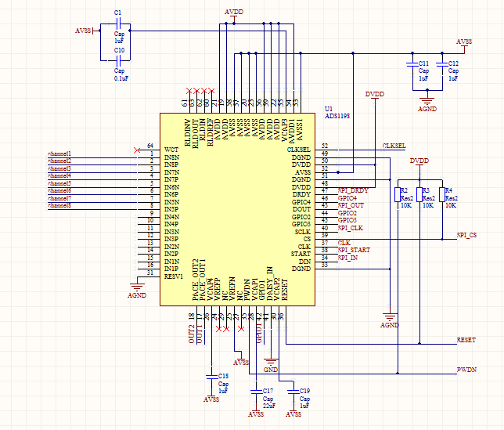Click the channel4 net label
The image size is (504, 430).
point(59,175)
